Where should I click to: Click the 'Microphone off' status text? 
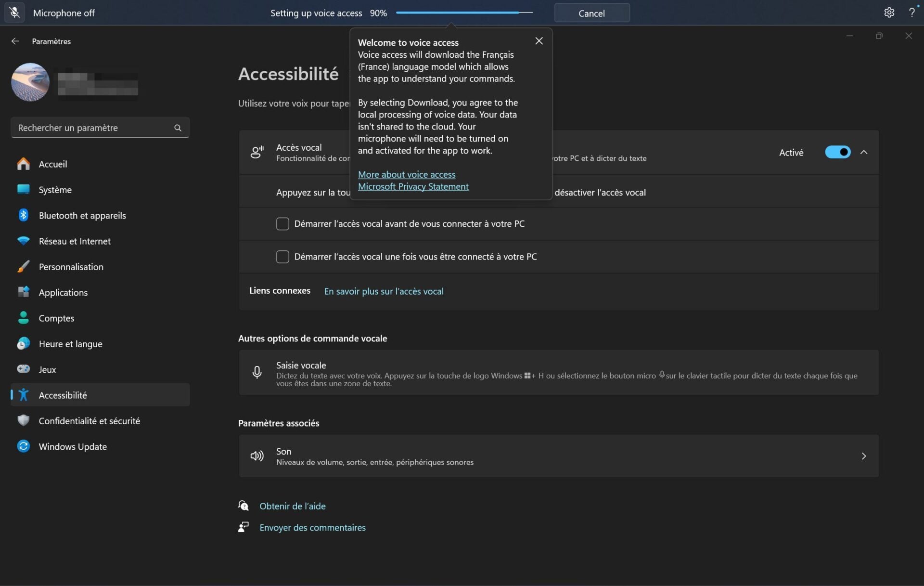click(x=64, y=13)
